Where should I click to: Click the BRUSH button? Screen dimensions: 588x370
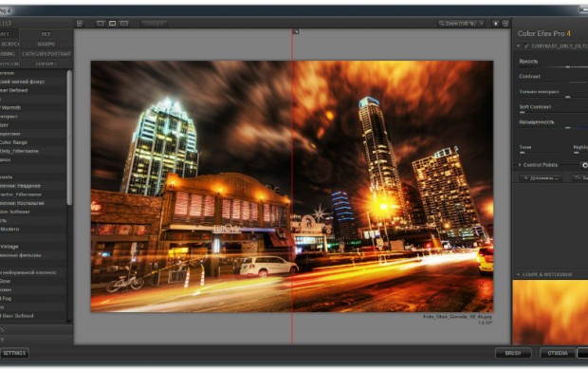click(x=513, y=353)
